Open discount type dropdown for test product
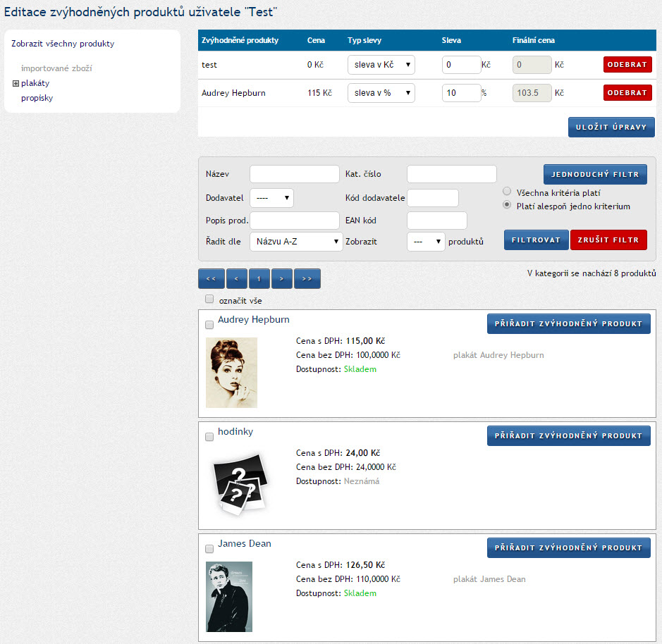The image size is (662, 644). pyautogui.click(x=381, y=66)
